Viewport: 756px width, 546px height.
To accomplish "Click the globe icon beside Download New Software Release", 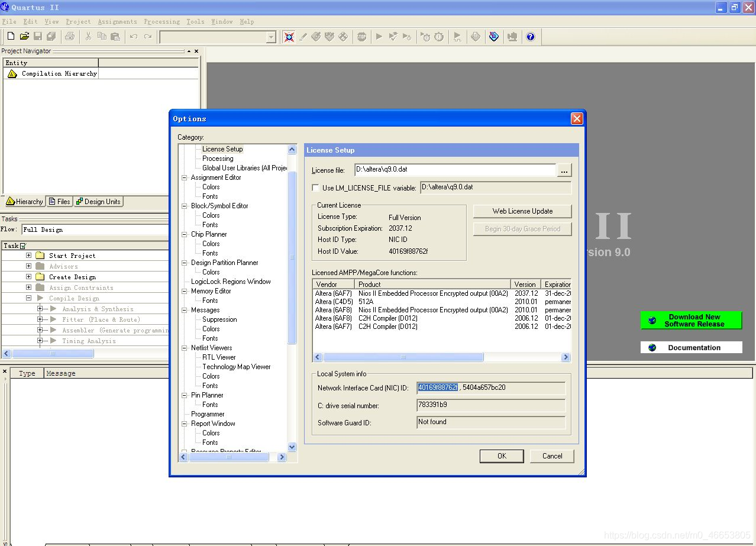I will click(x=652, y=321).
